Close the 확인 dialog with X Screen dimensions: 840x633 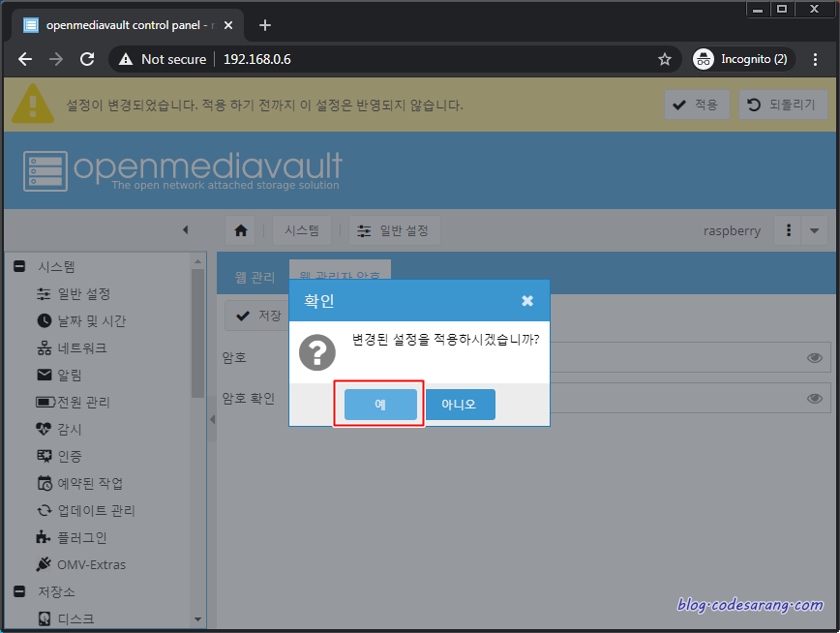tap(527, 301)
